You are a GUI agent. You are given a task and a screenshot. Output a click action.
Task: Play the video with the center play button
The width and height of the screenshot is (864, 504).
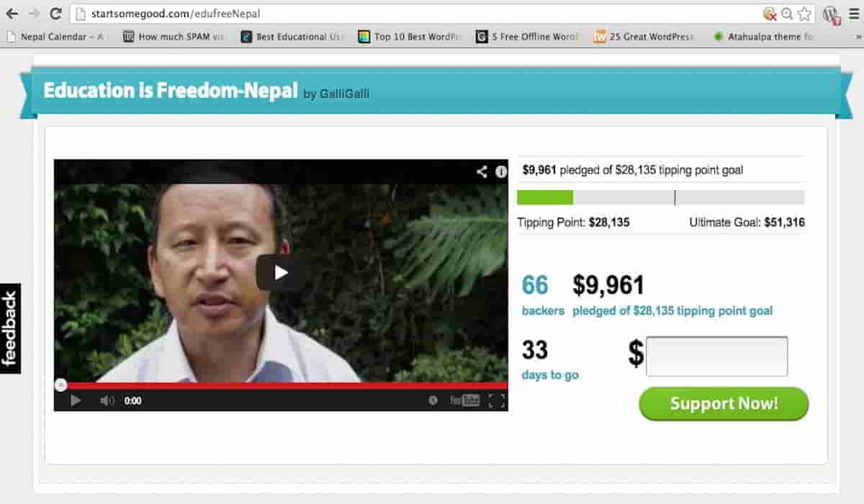coord(282,272)
